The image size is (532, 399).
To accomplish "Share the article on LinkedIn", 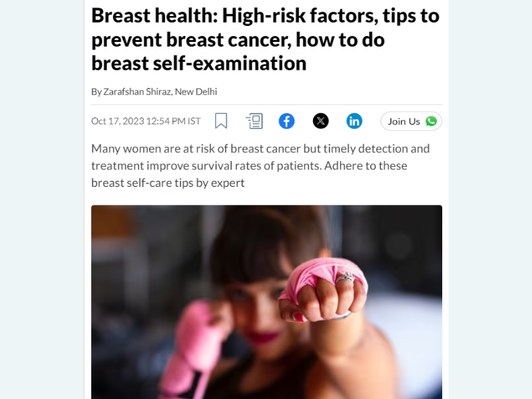I will tap(354, 121).
